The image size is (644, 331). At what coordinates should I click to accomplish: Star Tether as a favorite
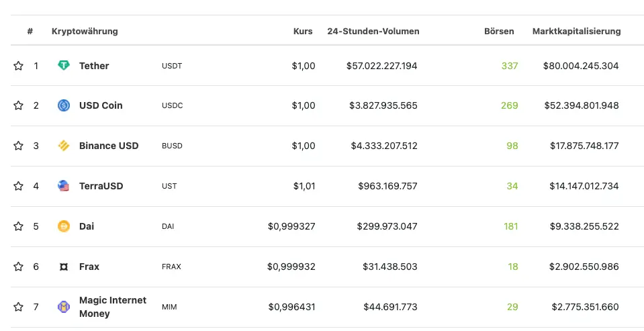click(18, 66)
